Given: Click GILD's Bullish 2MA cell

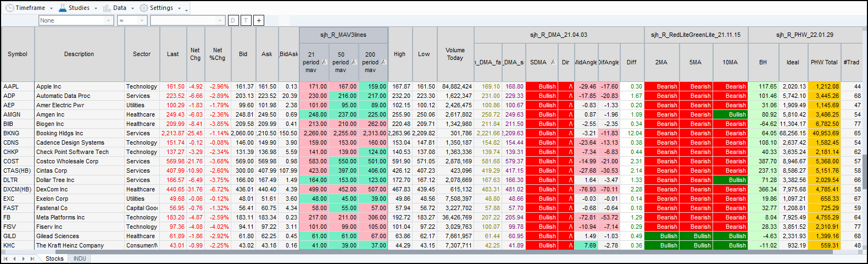Looking at the screenshot, I should pyautogui.click(x=661, y=236).
